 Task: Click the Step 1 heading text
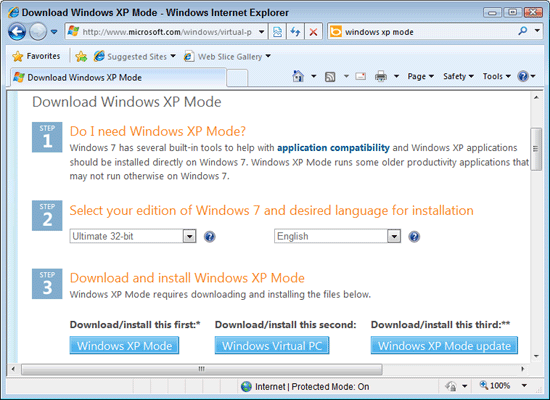[157, 131]
